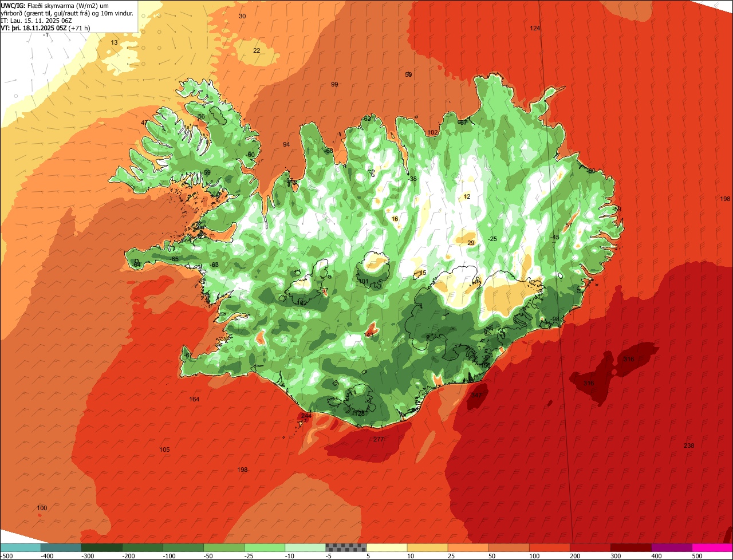Click the map value 99
Screen dimensions: 733x560
pyautogui.click(x=334, y=84)
